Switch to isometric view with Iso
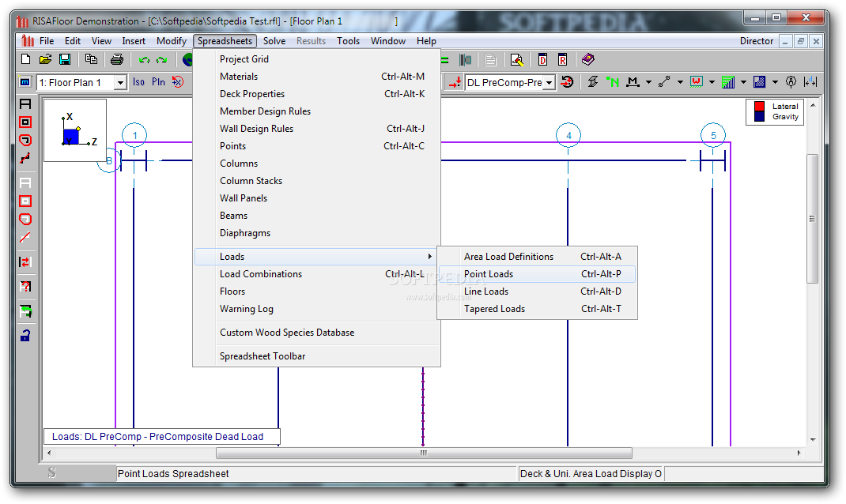The height and width of the screenshot is (504, 846). tap(138, 82)
